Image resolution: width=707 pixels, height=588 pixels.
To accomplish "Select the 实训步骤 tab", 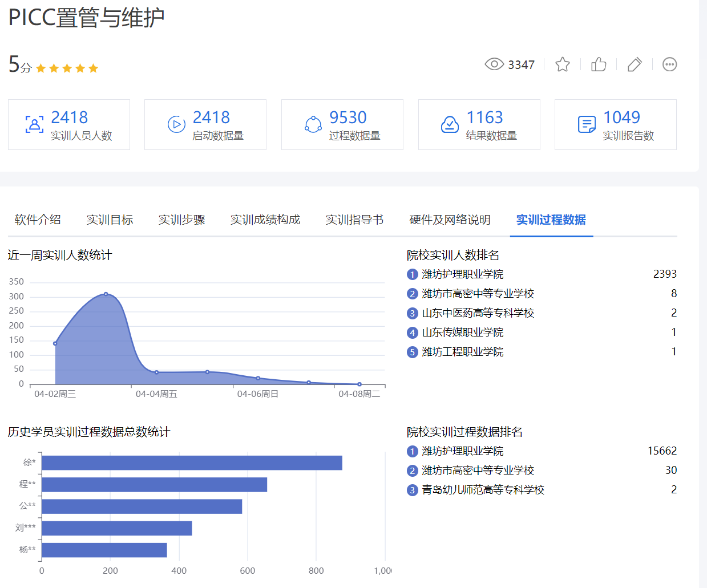I will pyautogui.click(x=181, y=220).
